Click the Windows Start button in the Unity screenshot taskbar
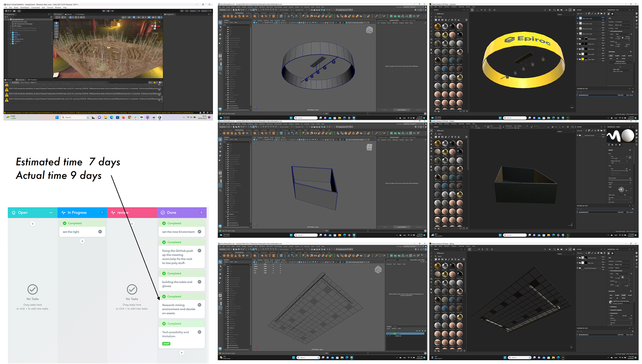 57,118
